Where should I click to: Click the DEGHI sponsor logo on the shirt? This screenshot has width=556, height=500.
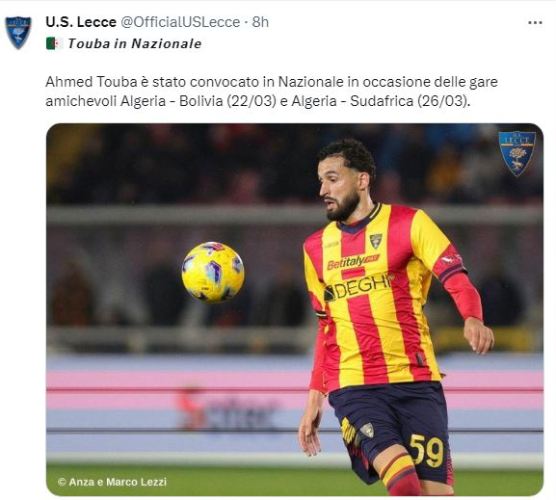pos(358,286)
